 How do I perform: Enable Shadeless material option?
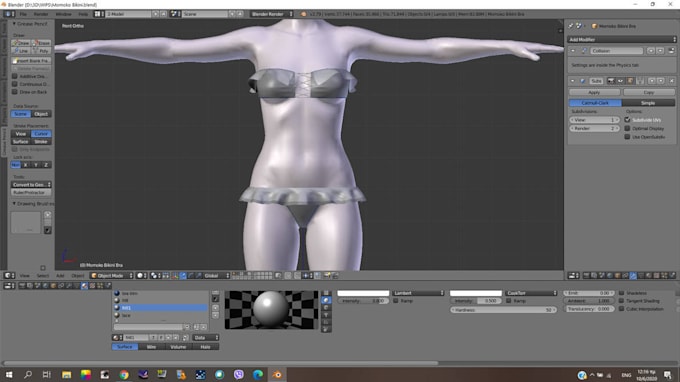pyautogui.click(x=621, y=293)
